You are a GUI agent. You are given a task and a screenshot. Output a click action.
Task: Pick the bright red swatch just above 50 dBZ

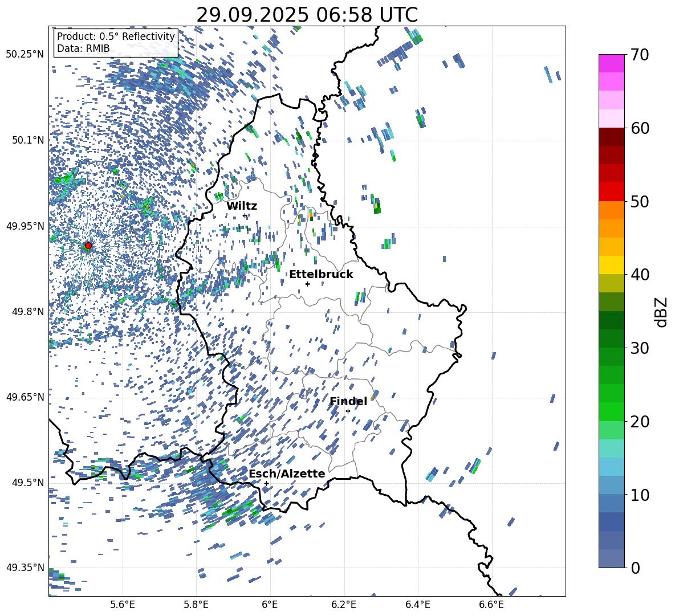[612, 191]
